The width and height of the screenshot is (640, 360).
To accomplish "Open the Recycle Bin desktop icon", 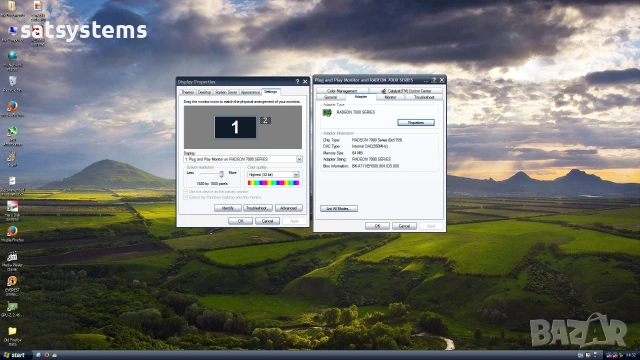I will point(12,81).
